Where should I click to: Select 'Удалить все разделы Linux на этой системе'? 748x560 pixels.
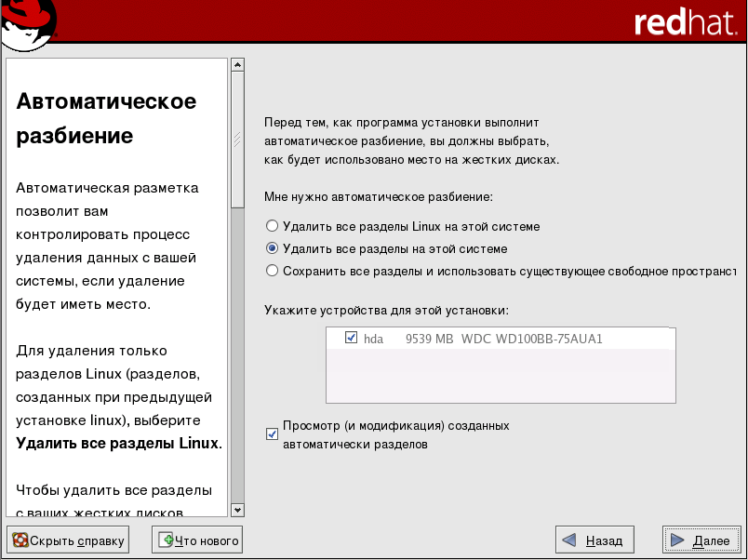tap(272, 226)
